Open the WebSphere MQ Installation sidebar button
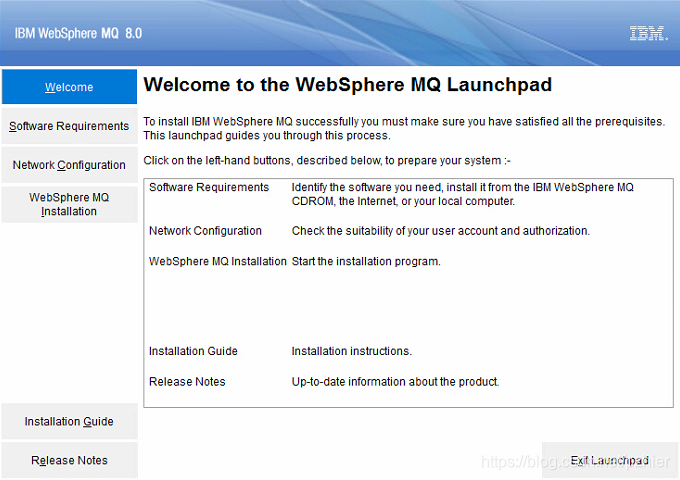Viewport: 680px width, 480px height. click(69, 204)
